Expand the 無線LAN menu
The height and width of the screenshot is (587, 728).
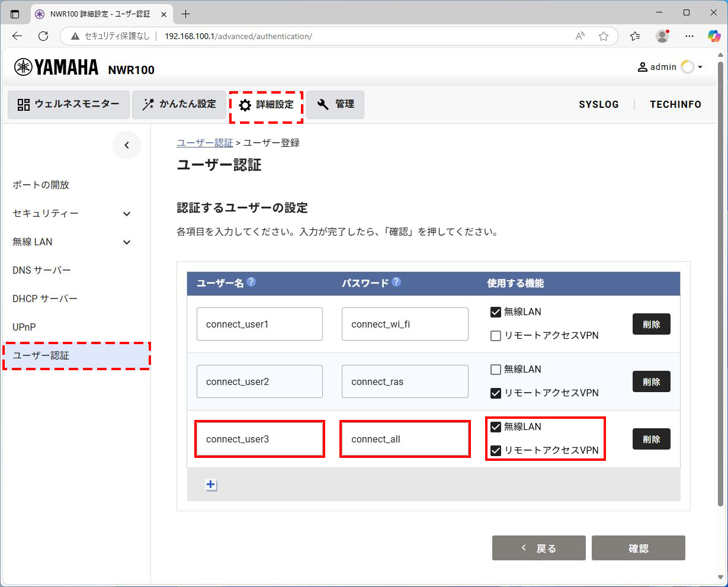[x=126, y=242]
